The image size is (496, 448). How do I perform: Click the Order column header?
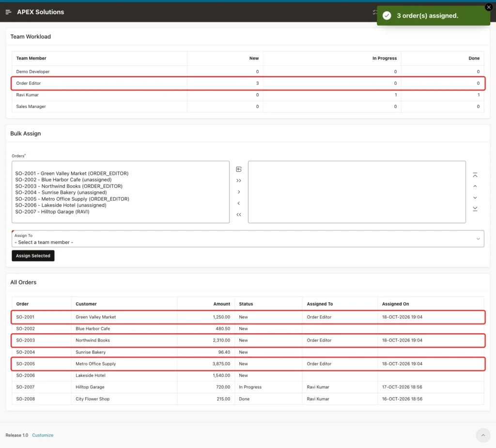22,304
